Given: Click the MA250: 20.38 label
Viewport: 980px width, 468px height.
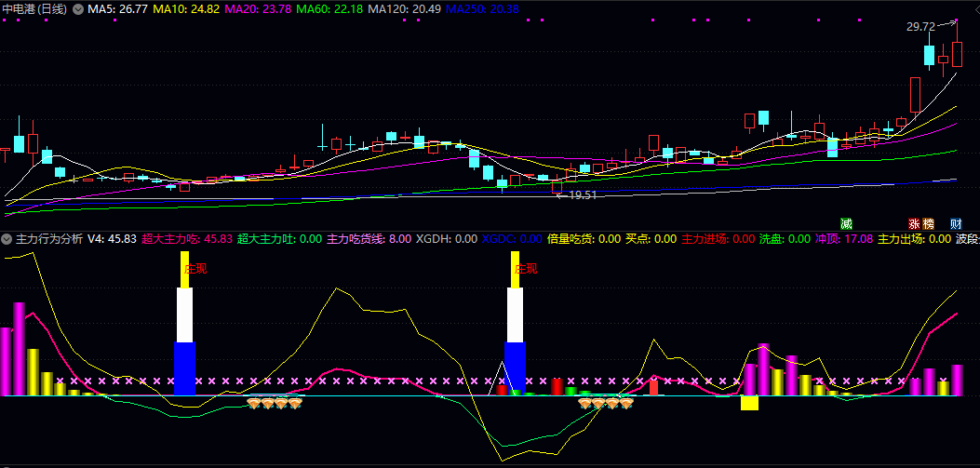Looking at the screenshot, I should pyautogui.click(x=482, y=9).
